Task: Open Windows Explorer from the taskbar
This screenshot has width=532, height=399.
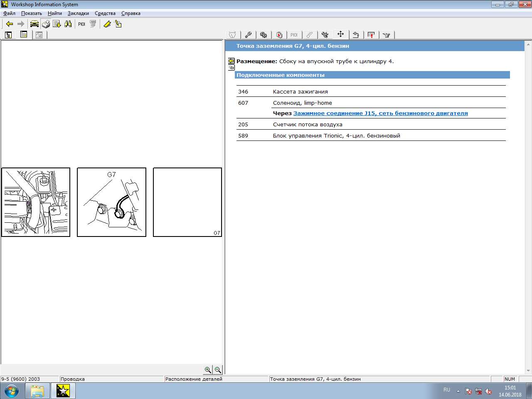Action: [37, 391]
